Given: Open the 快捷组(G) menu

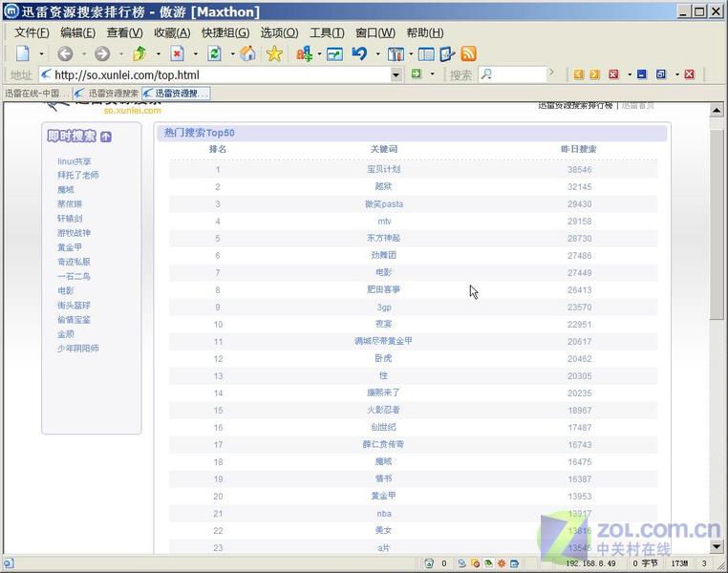Looking at the screenshot, I should tap(225, 32).
